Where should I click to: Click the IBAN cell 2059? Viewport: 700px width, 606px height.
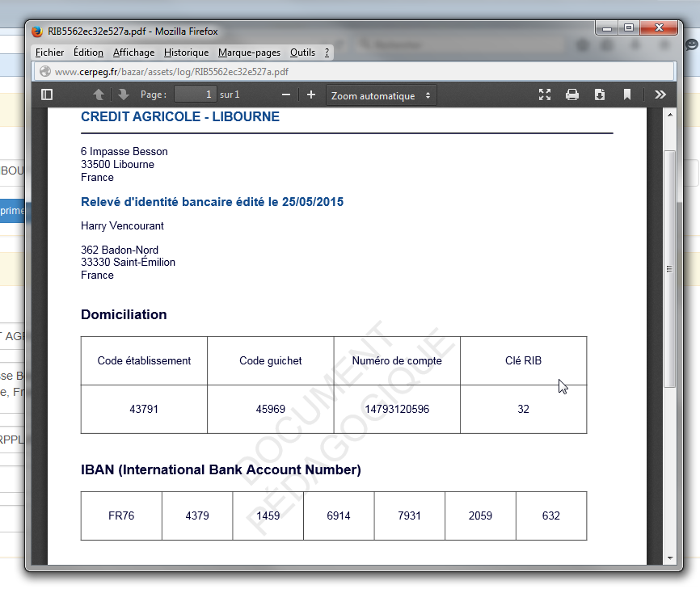480,516
